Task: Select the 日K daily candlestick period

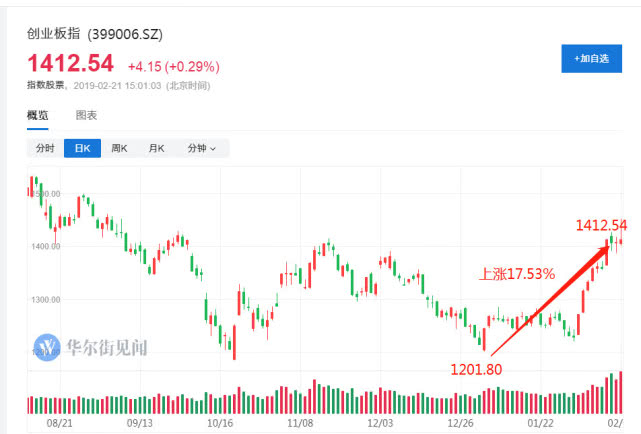Action: (x=82, y=148)
